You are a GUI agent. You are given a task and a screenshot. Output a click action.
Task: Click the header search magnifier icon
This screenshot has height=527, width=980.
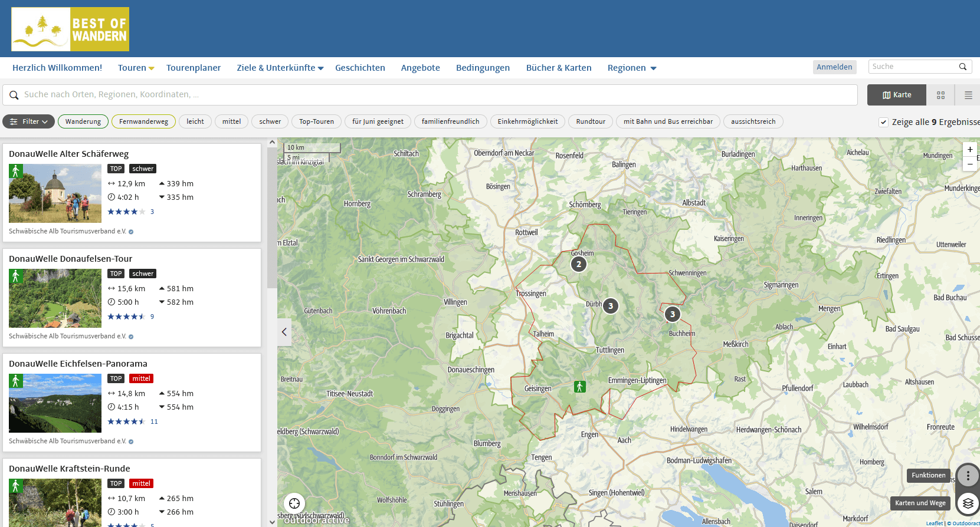963,67
